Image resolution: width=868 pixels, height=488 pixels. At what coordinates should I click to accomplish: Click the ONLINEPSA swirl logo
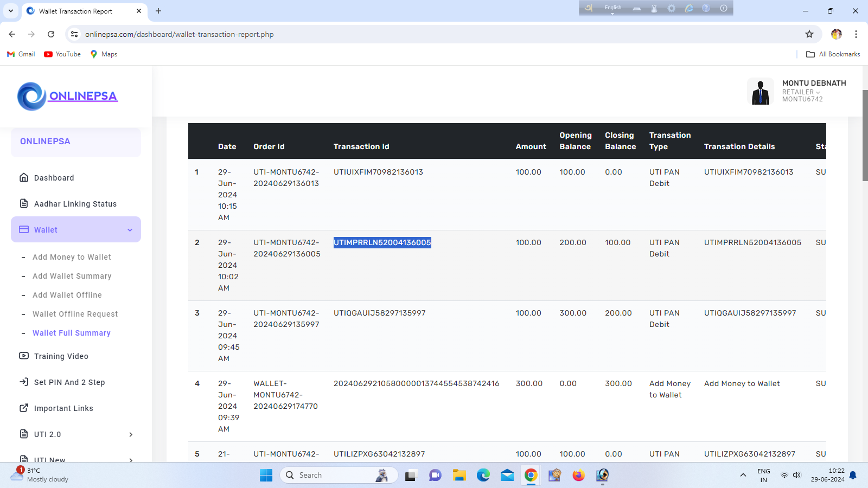(x=31, y=97)
